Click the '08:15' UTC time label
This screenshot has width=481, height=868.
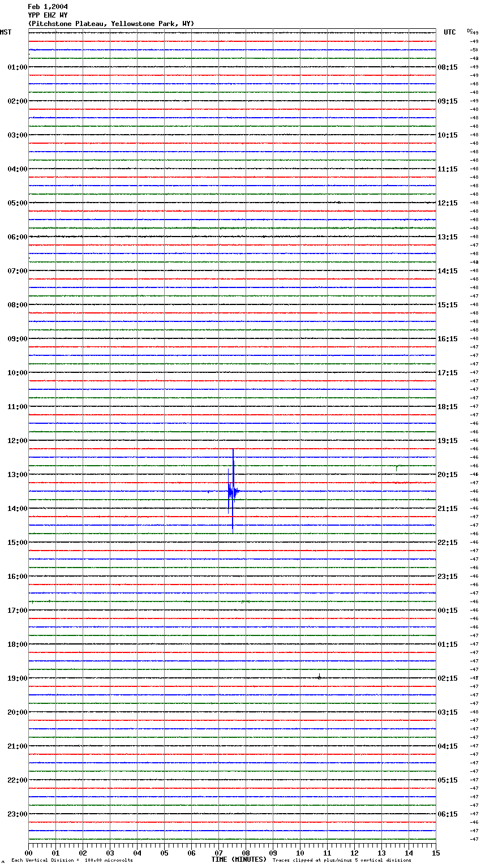448,67
